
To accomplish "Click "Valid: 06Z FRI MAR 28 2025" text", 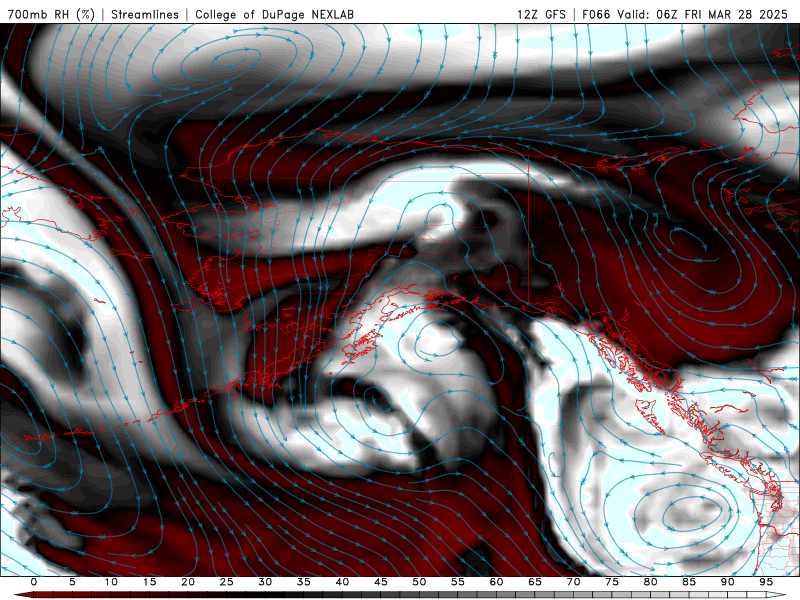I will (703, 14).
